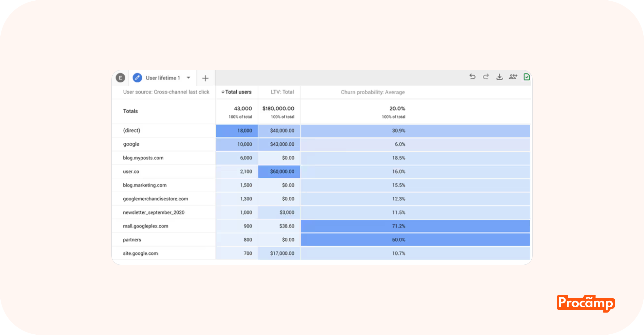644x335 pixels.
Task: Click Churn probability: Average column header
Action: (373, 92)
